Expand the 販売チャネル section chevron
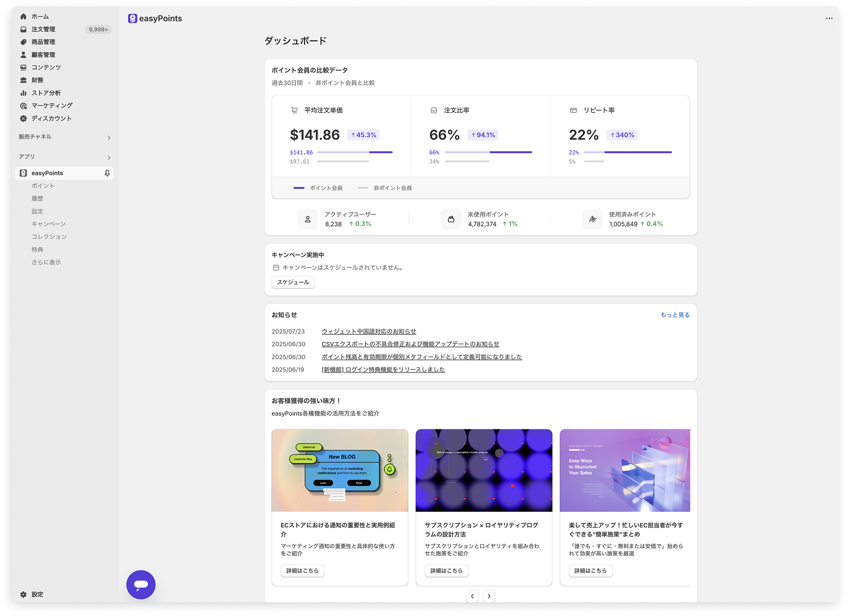Viewport: 848px width, 616px height. point(109,138)
